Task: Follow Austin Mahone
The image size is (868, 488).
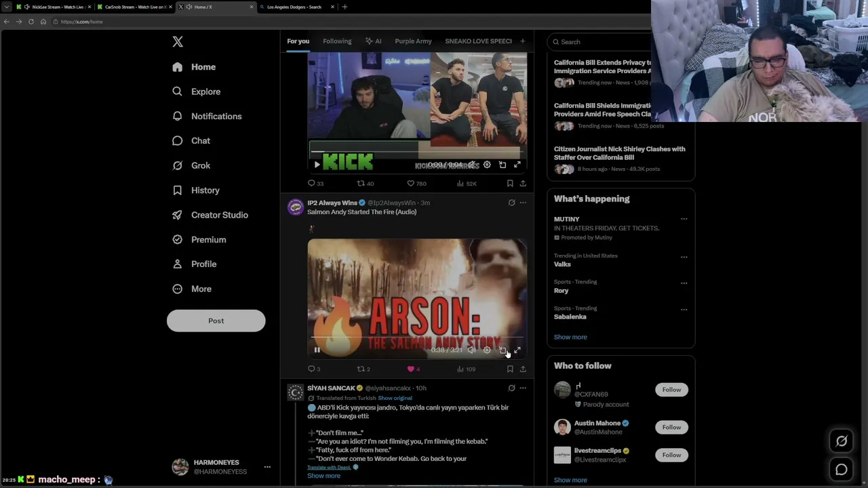Action: [x=671, y=427]
